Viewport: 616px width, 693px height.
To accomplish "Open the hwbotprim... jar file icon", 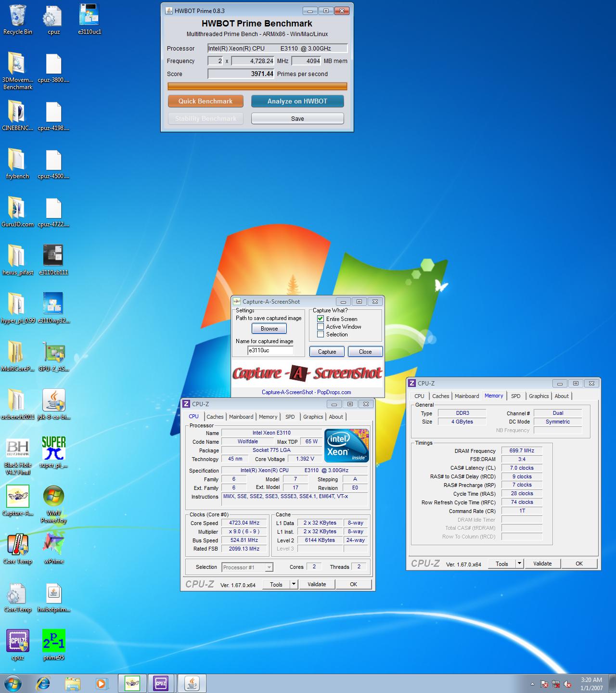I will tap(53, 597).
